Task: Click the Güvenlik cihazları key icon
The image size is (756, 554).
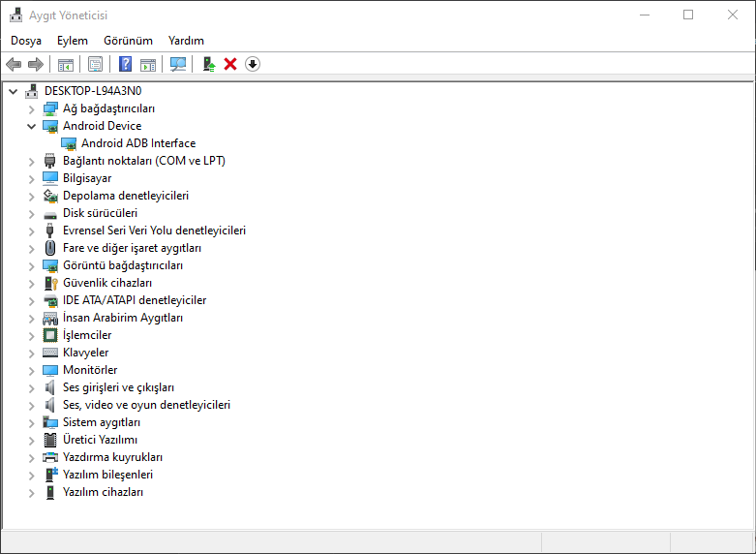Action: tap(50, 283)
